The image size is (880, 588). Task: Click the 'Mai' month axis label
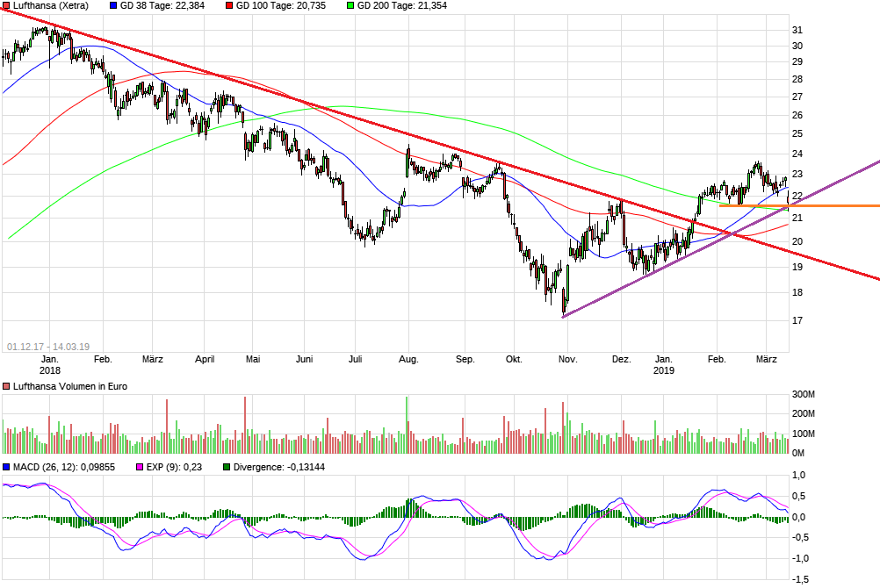[x=253, y=359]
